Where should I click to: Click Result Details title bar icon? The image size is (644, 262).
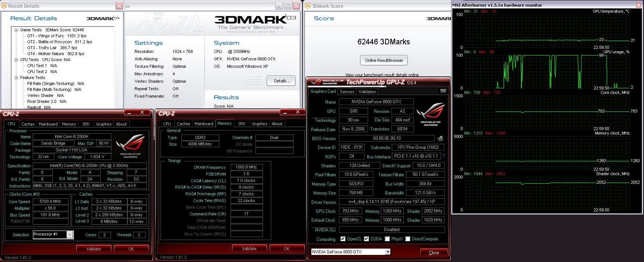(4, 6)
